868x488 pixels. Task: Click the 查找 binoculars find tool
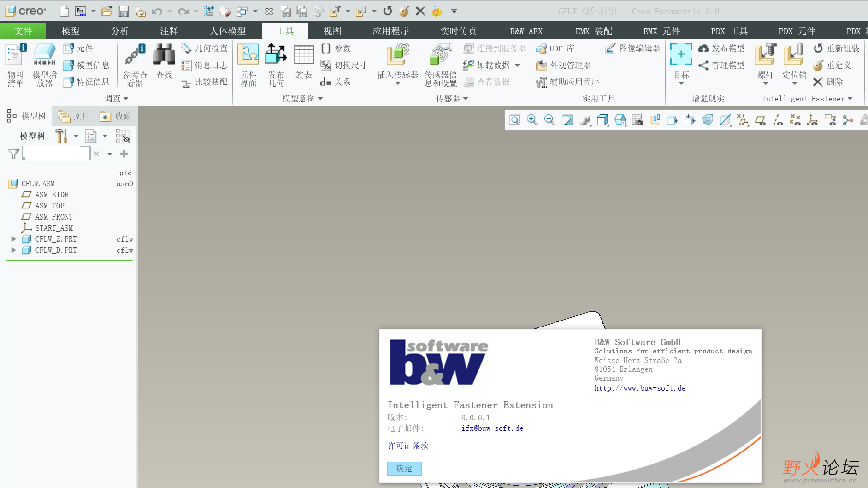point(164,61)
